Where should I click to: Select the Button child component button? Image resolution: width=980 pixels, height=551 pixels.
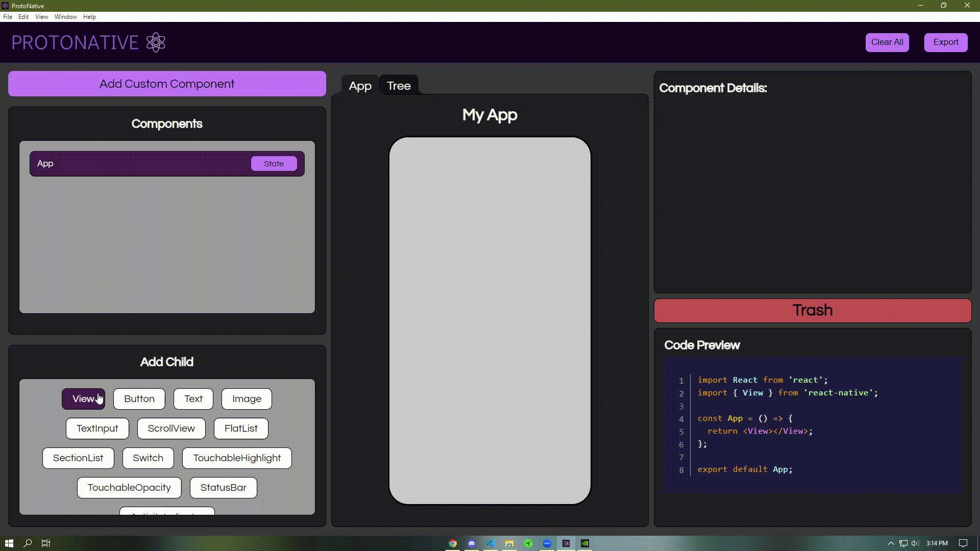click(x=139, y=398)
